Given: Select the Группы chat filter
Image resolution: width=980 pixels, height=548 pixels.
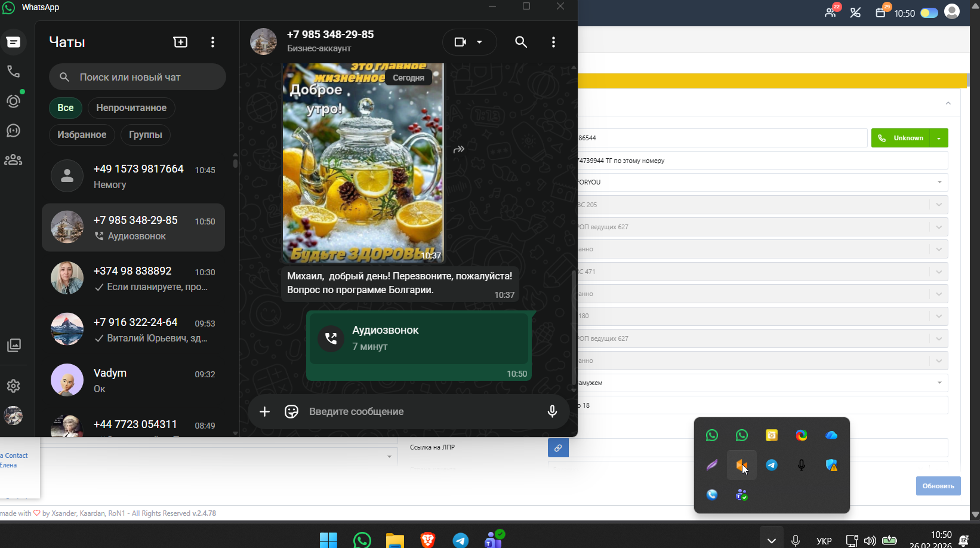Looking at the screenshot, I should (146, 134).
